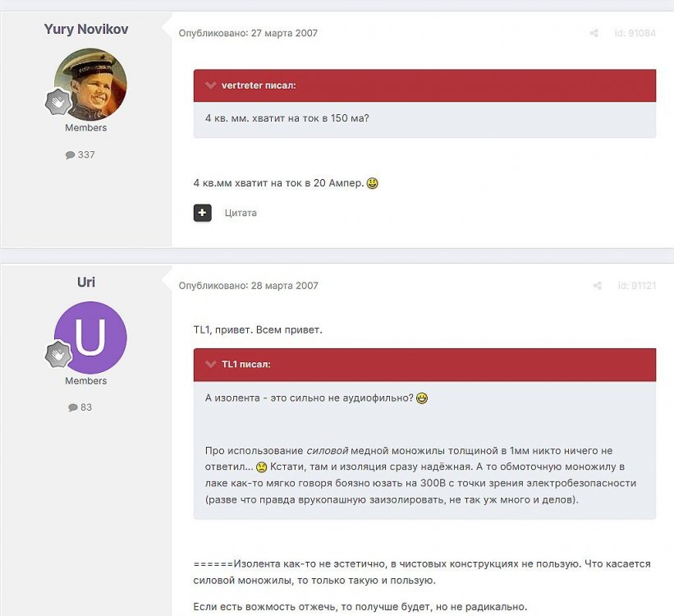Click the plus multiquote button under Yury's post
The height and width of the screenshot is (616, 674).
[203, 213]
